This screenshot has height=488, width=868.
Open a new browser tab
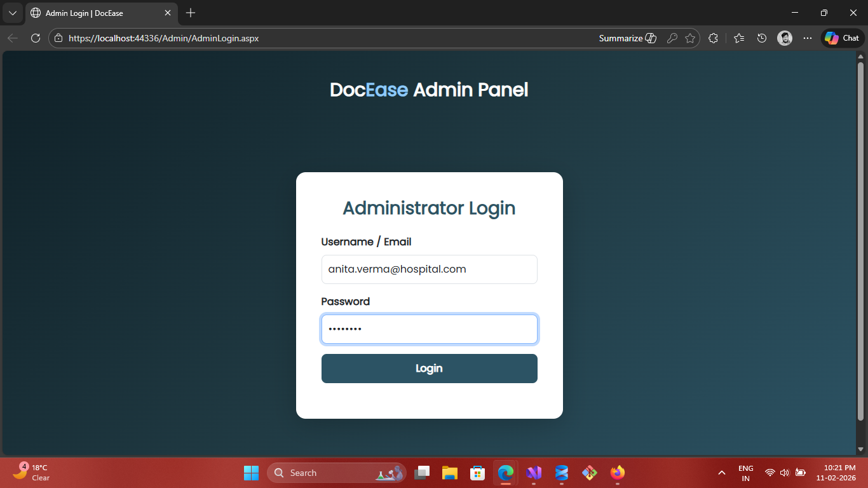point(191,13)
